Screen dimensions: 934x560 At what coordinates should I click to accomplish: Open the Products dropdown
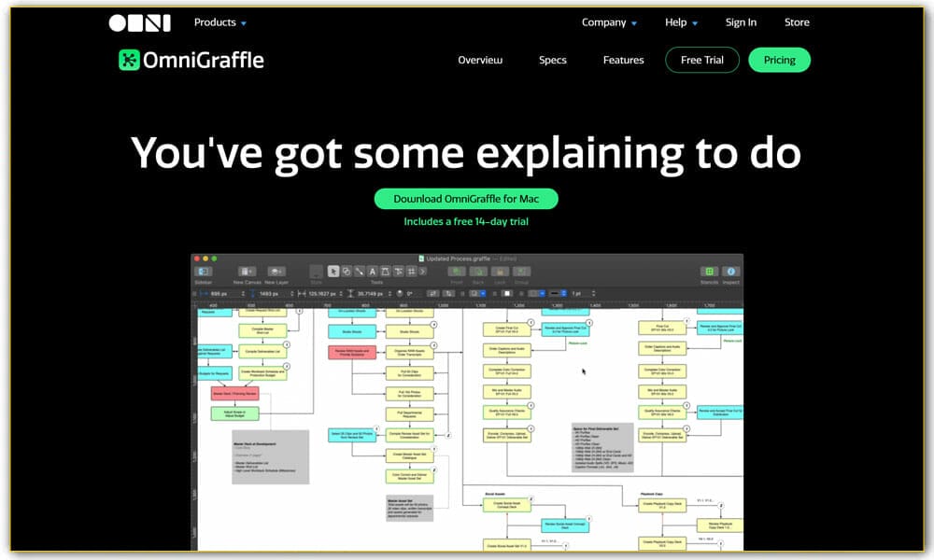[x=216, y=22]
